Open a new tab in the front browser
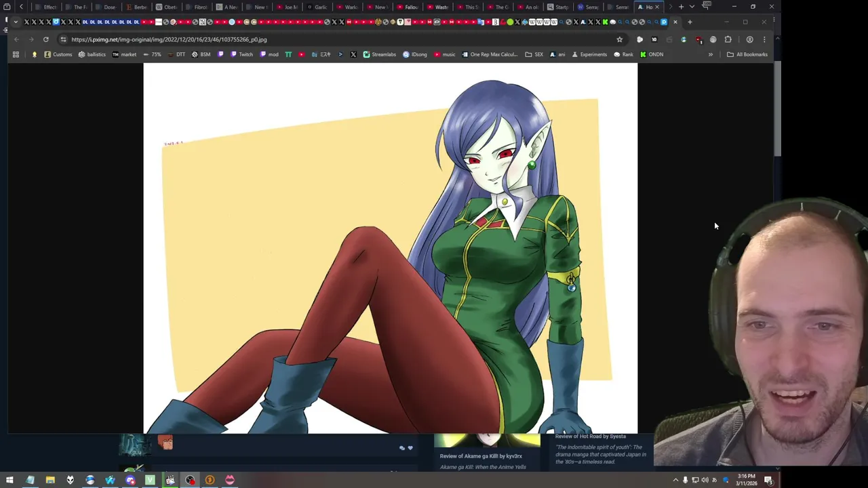 click(x=690, y=22)
